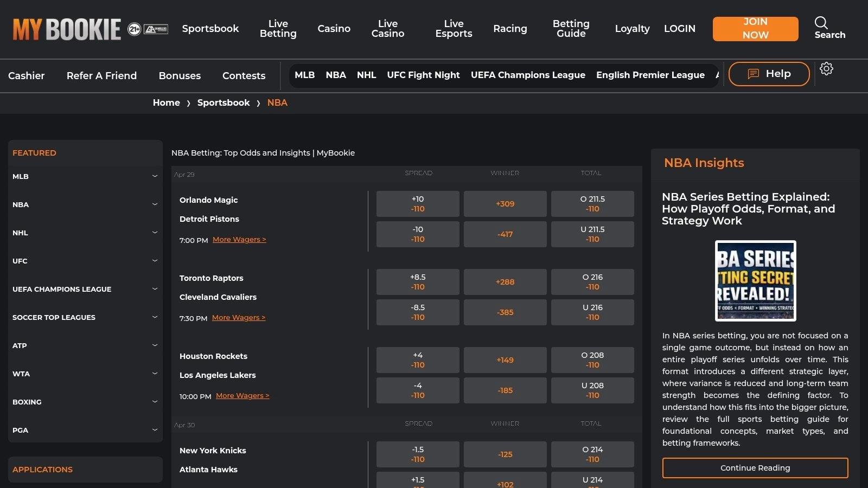Click the settings gear icon
The width and height of the screenshot is (868, 488).
click(826, 69)
